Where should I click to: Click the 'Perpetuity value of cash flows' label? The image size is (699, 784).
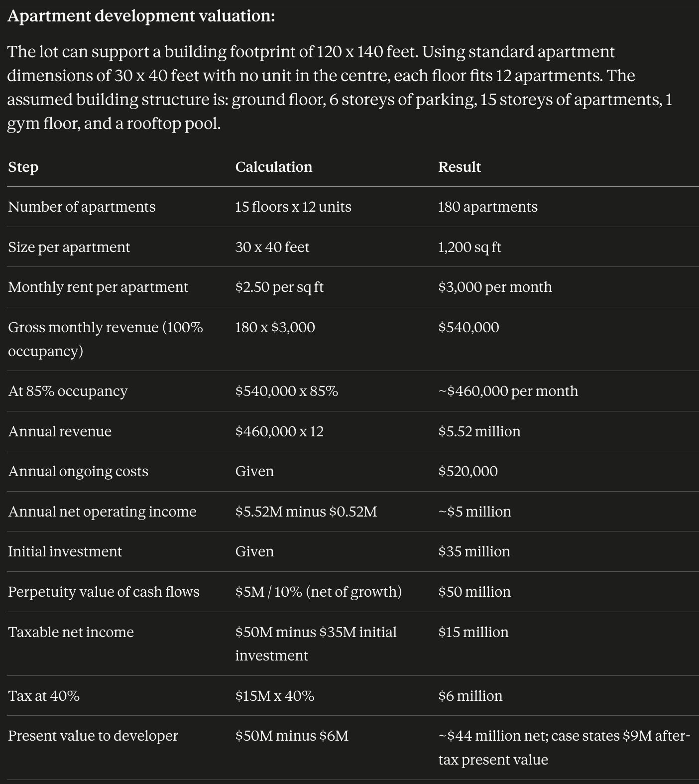tap(104, 592)
